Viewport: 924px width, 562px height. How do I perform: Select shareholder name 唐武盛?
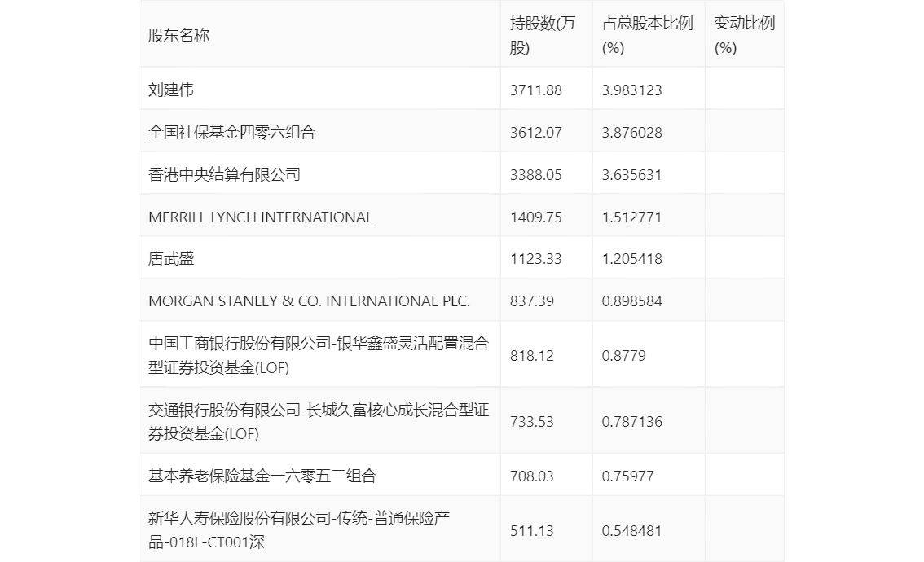171,259
